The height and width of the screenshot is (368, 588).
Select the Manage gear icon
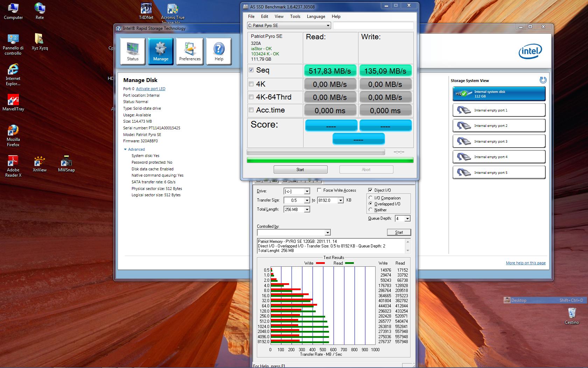tap(161, 51)
